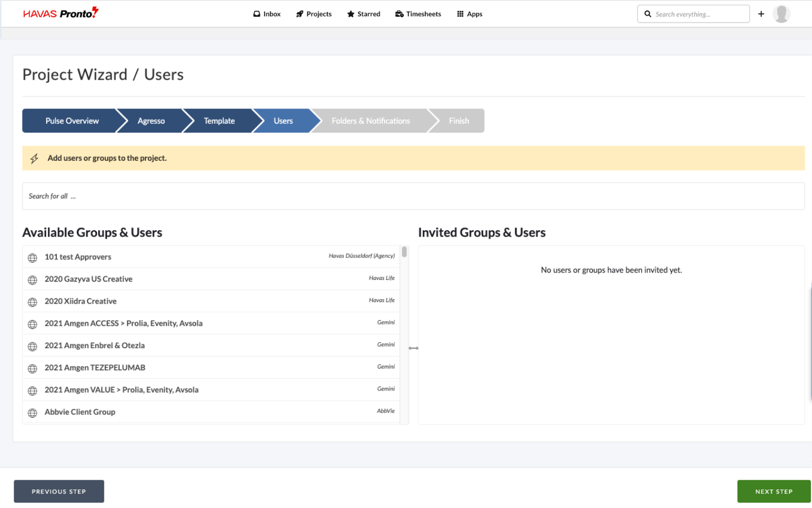The height and width of the screenshot is (508, 812).
Task: Click the magnifier icon in search box
Action: [648, 14]
